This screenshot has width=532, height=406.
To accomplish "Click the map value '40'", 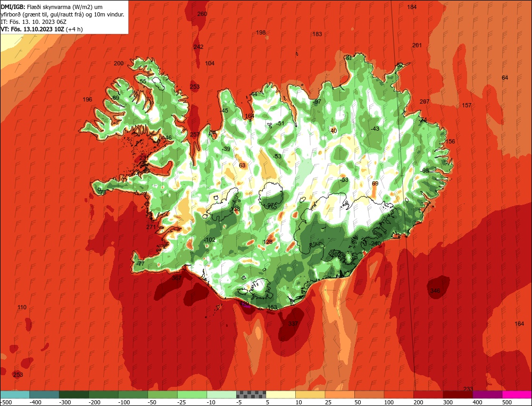I will tap(334, 131).
